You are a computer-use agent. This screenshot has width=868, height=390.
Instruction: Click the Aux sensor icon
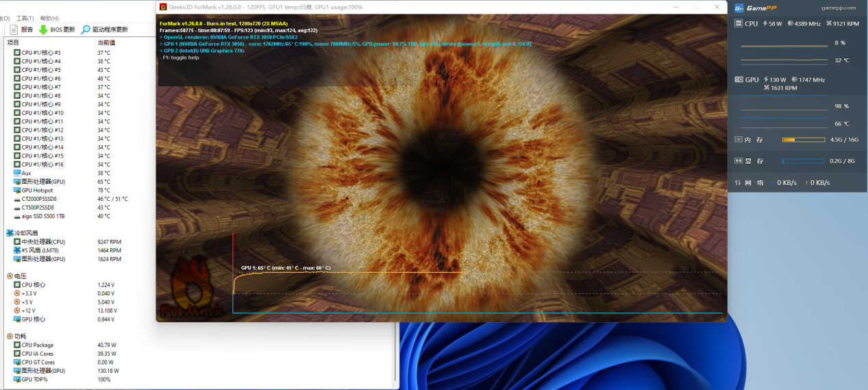coord(17,173)
